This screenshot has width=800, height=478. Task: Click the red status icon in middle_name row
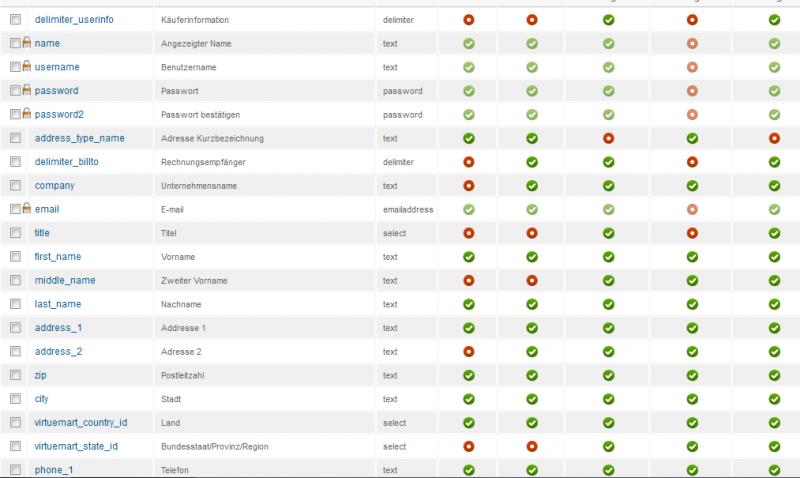coord(532,280)
